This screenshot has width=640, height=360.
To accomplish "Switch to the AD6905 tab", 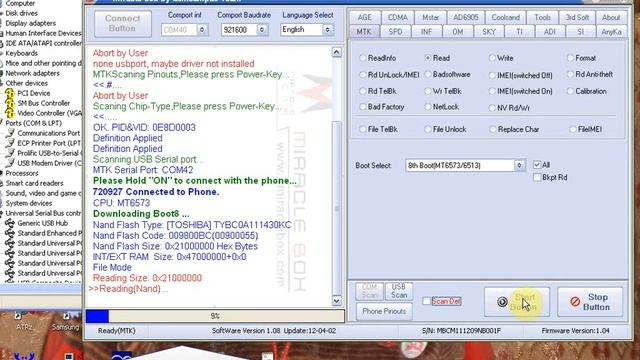I will (x=465, y=18).
